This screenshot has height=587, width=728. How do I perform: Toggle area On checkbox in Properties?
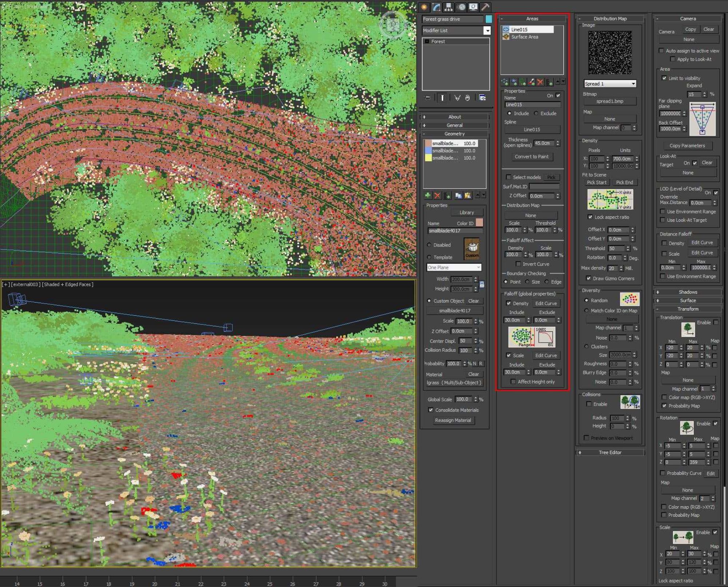pos(558,95)
